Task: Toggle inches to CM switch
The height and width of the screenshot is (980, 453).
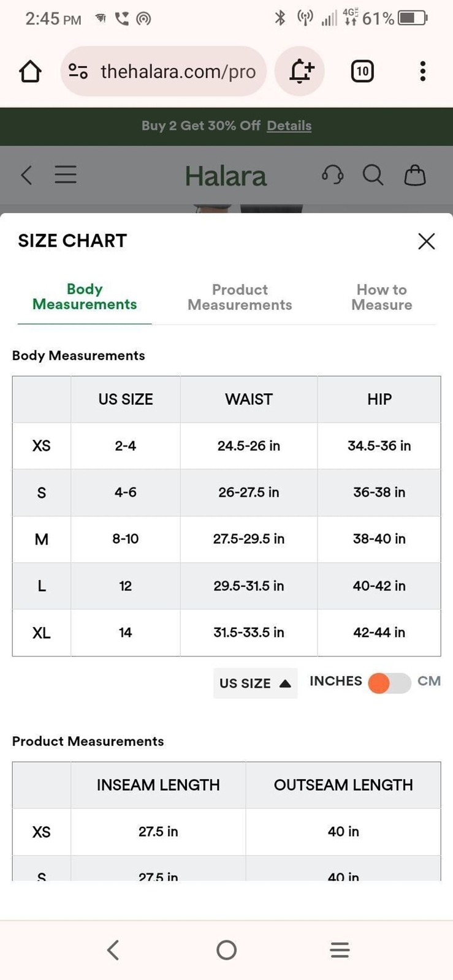Action: pyautogui.click(x=389, y=683)
